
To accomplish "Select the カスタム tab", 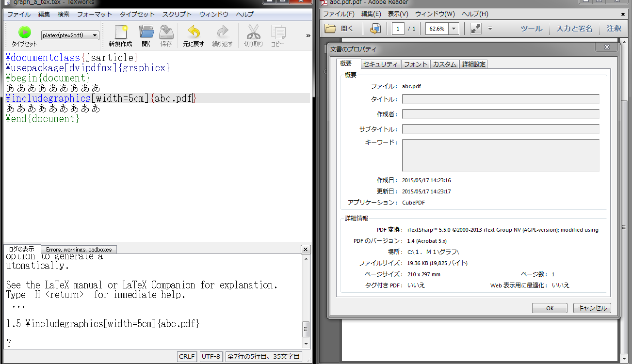I will [444, 64].
